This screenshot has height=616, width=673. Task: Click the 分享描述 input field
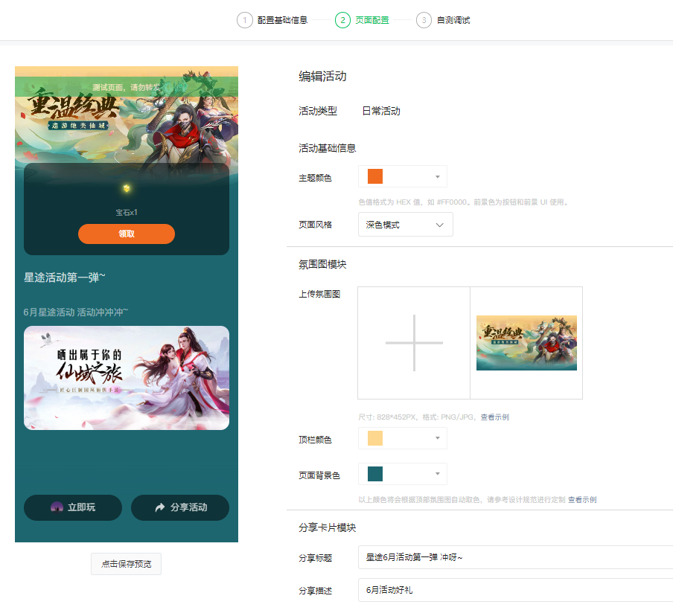(x=515, y=590)
